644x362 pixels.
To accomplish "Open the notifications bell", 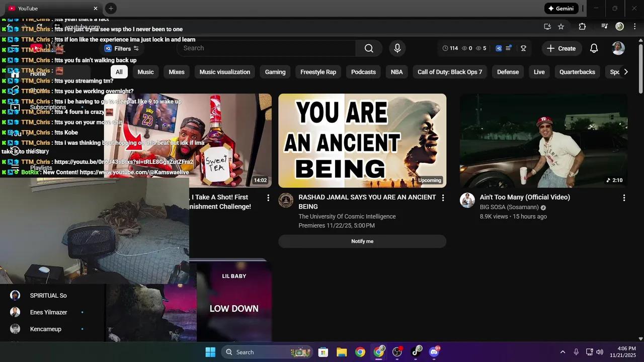I will click(x=594, y=48).
